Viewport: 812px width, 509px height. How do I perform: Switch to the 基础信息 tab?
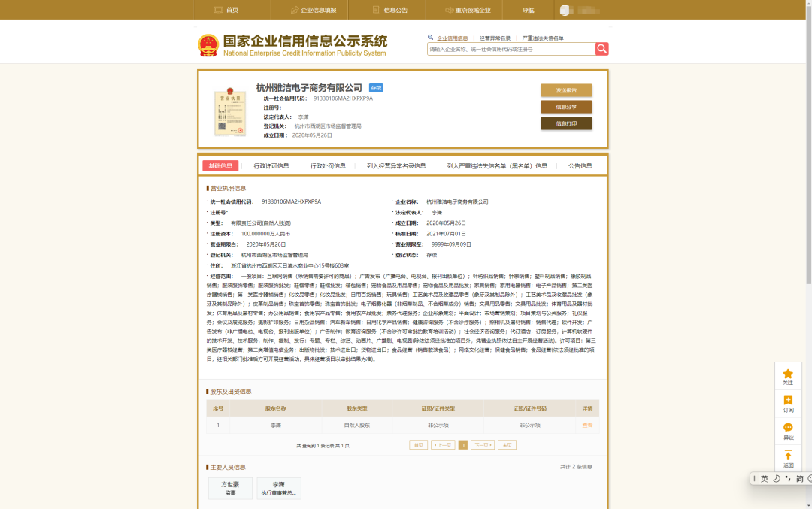[220, 165]
